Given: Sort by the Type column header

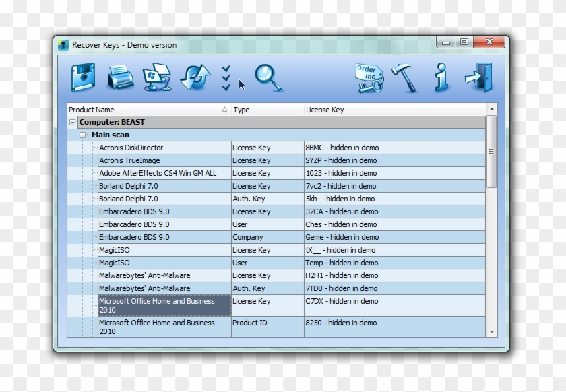Looking at the screenshot, I should pyautogui.click(x=268, y=110).
